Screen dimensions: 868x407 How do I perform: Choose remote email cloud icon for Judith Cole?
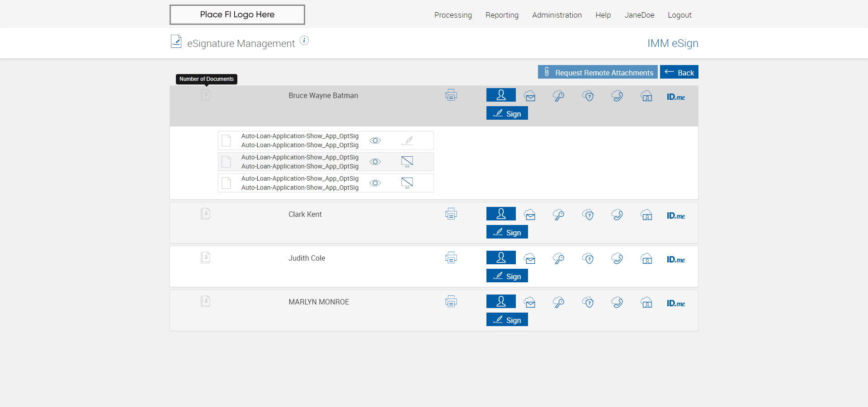[x=530, y=258]
